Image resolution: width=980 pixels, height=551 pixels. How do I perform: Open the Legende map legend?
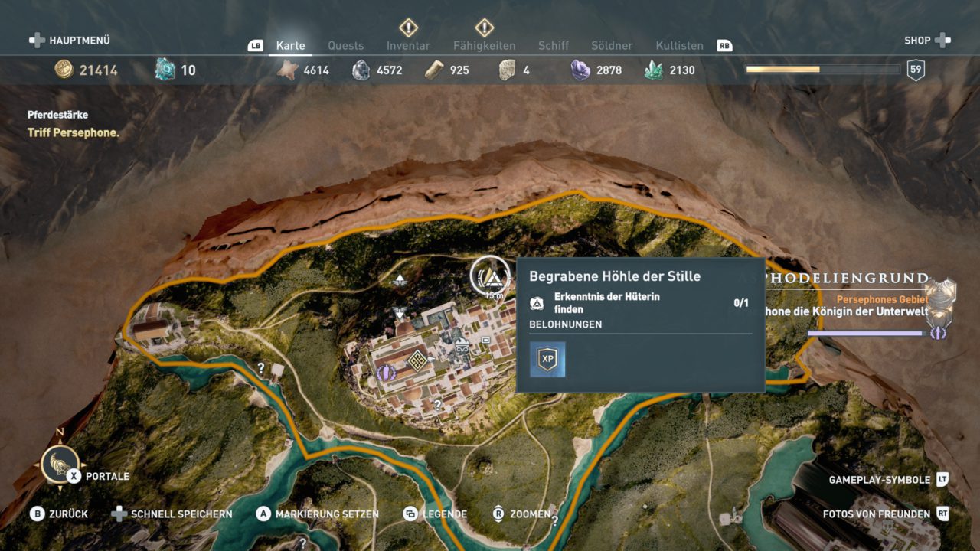tap(435, 514)
